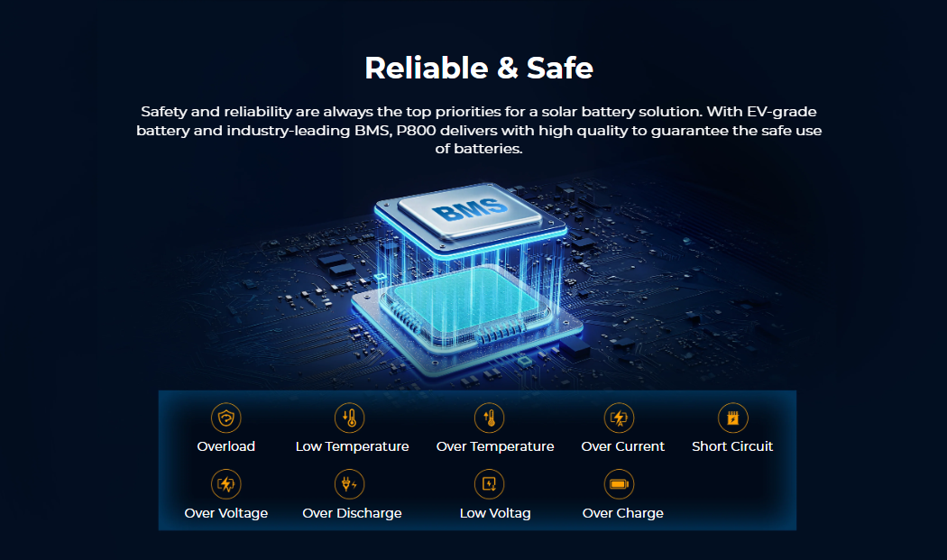
Task: Click the Reliable & Safe heading
Action: 479,68
